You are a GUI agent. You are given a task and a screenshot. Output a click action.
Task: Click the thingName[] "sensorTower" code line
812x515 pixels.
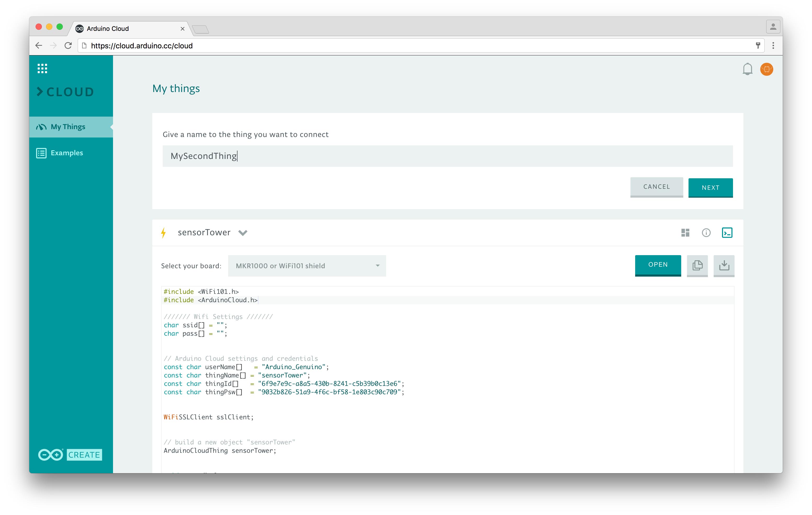click(x=237, y=375)
